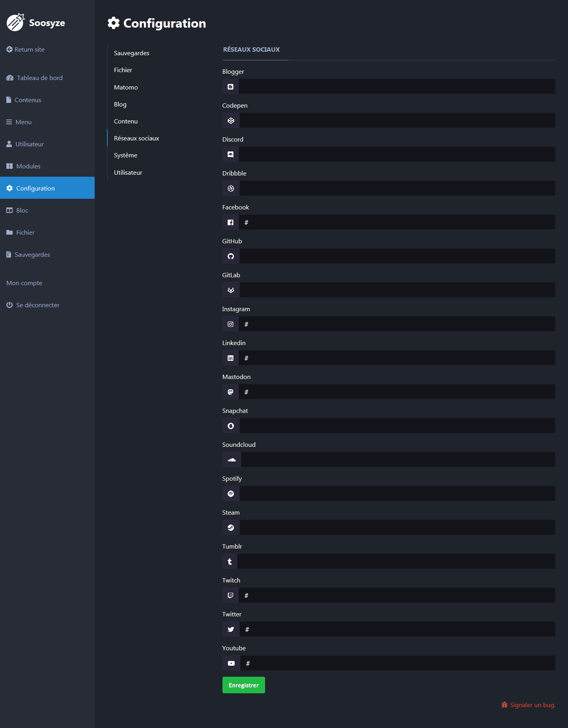Click the Instagram icon beside its field
This screenshot has width=568, height=728.
[231, 324]
